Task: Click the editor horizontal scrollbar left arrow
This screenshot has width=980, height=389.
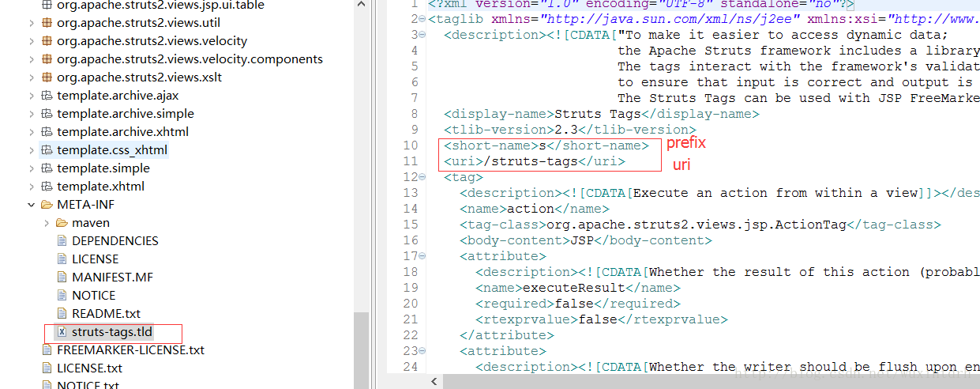Action: 435,382
